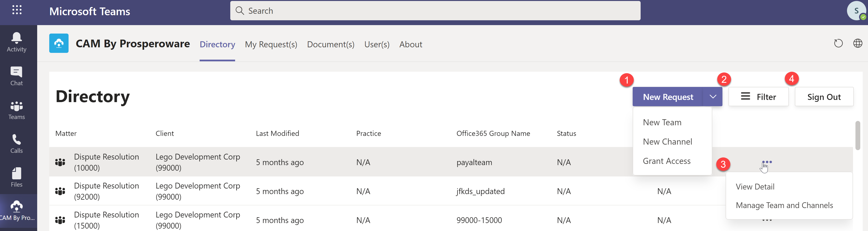Click team icon for Dispute Resolution (10000)
Image resolution: width=868 pixels, height=231 pixels.
[x=60, y=162]
